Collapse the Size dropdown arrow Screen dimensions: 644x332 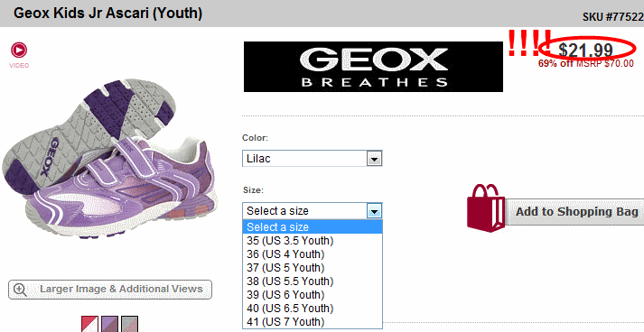pos(374,211)
